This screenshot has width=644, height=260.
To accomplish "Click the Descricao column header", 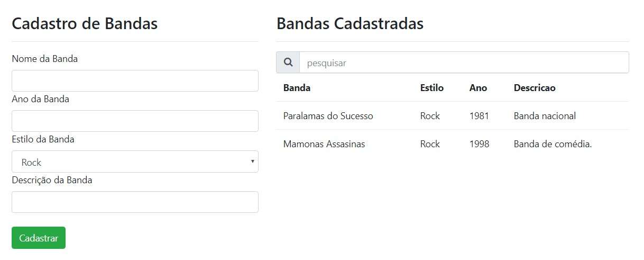I will 535,88.
